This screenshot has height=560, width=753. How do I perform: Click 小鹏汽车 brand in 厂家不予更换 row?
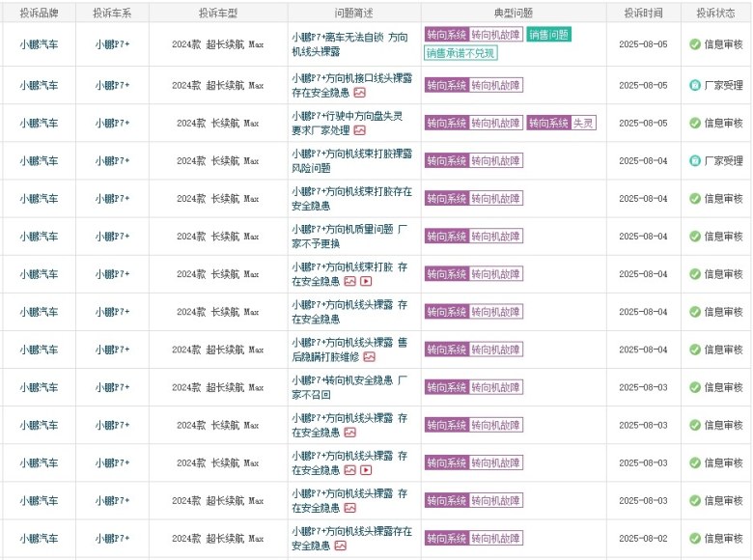click(x=39, y=237)
